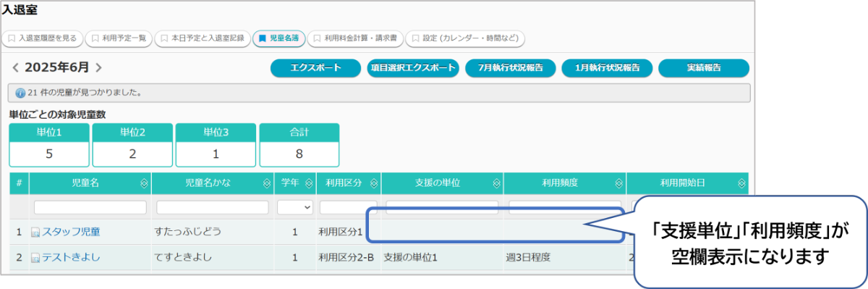Sort by 支援の単位 column icon
This screenshot has width=868, height=289.
coord(496,184)
